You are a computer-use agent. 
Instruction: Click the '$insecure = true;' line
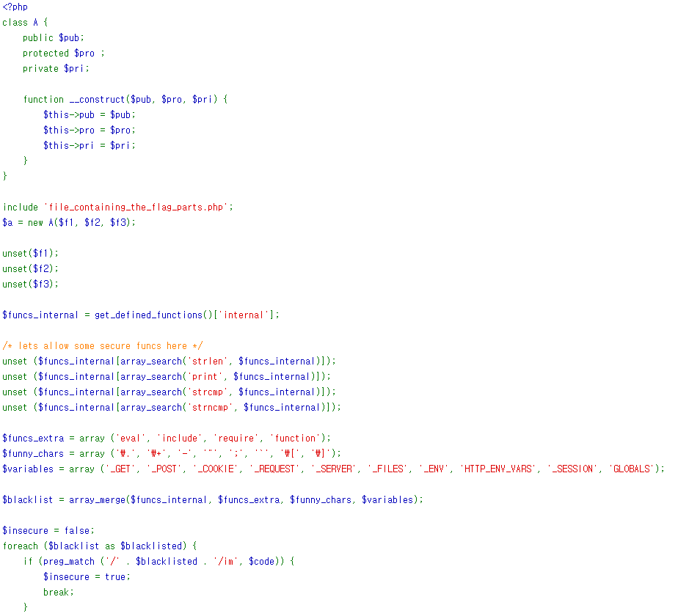pyautogui.click(x=87, y=577)
